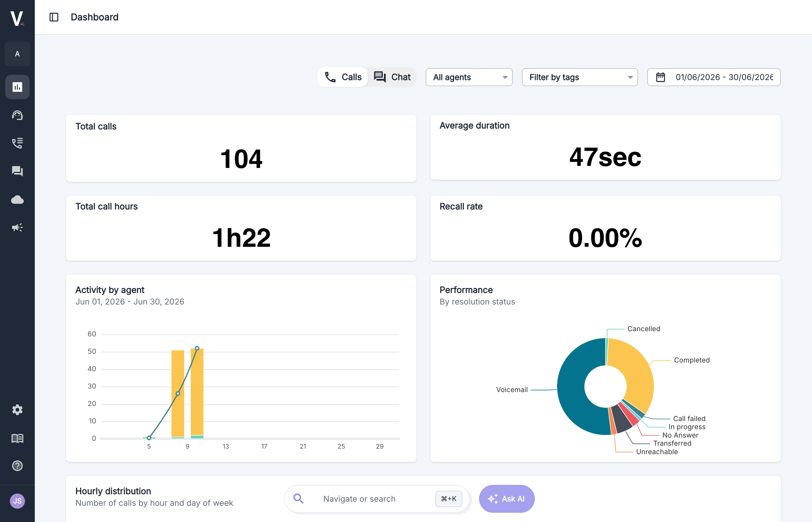Click the Voicemail chart label
This screenshot has width=812, height=522.
(x=512, y=390)
